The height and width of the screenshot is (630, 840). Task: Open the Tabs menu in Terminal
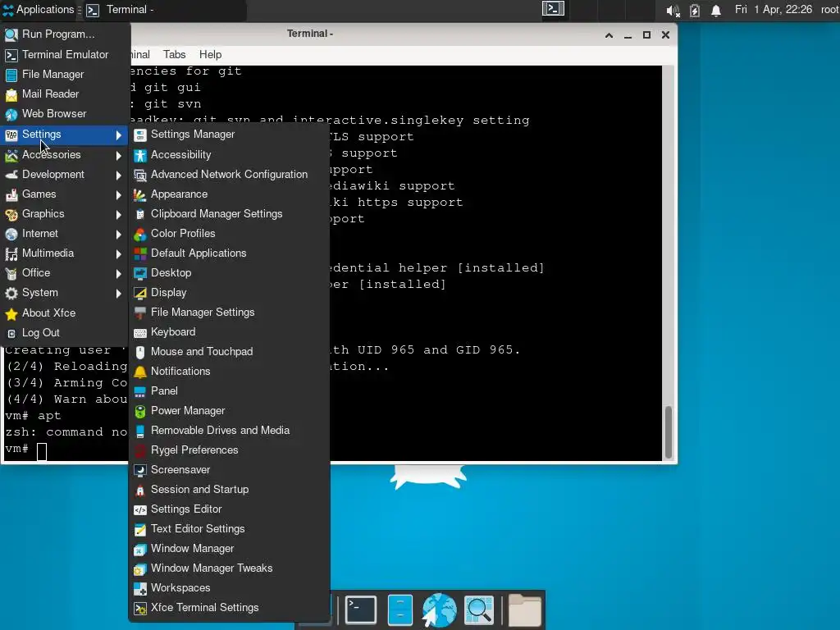coord(174,55)
